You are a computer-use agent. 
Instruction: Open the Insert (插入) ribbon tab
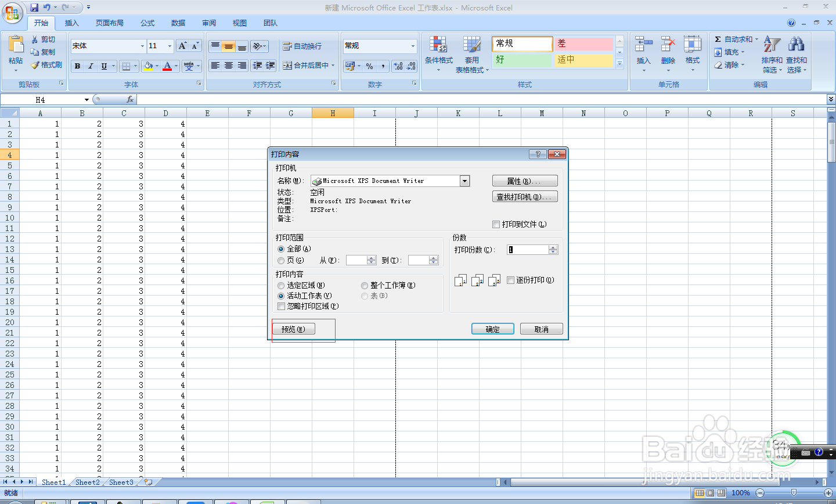tap(71, 23)
